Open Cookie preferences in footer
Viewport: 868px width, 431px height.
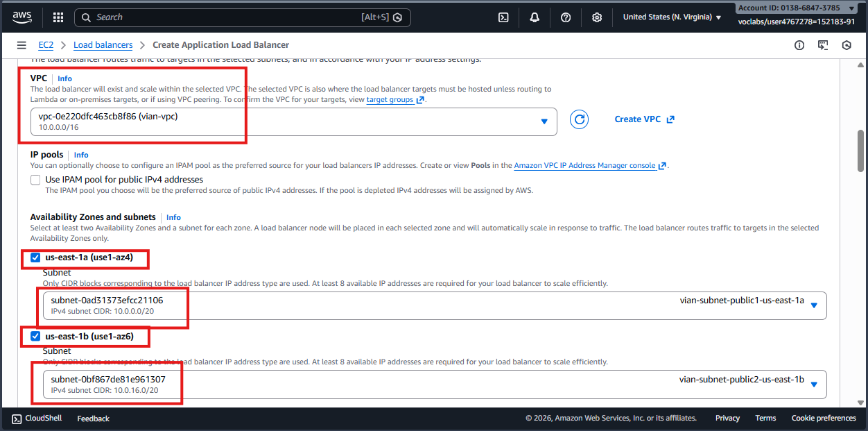(824, 419)
